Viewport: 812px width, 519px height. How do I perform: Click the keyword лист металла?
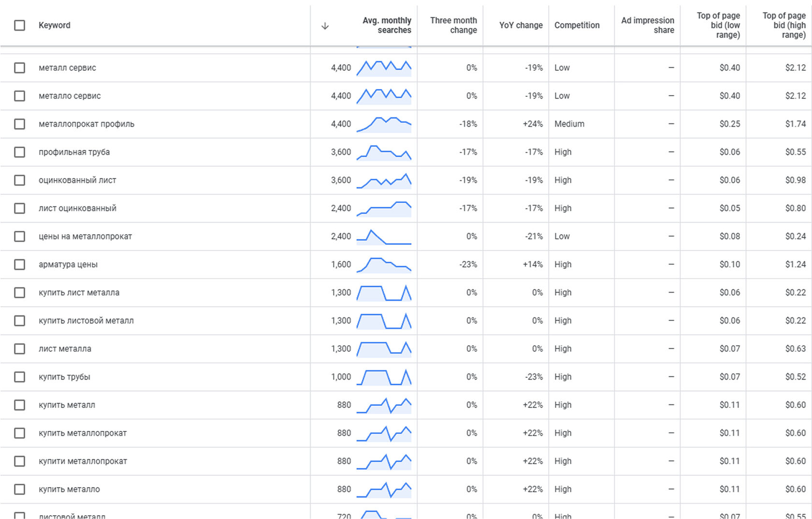(x=65, y=349)
